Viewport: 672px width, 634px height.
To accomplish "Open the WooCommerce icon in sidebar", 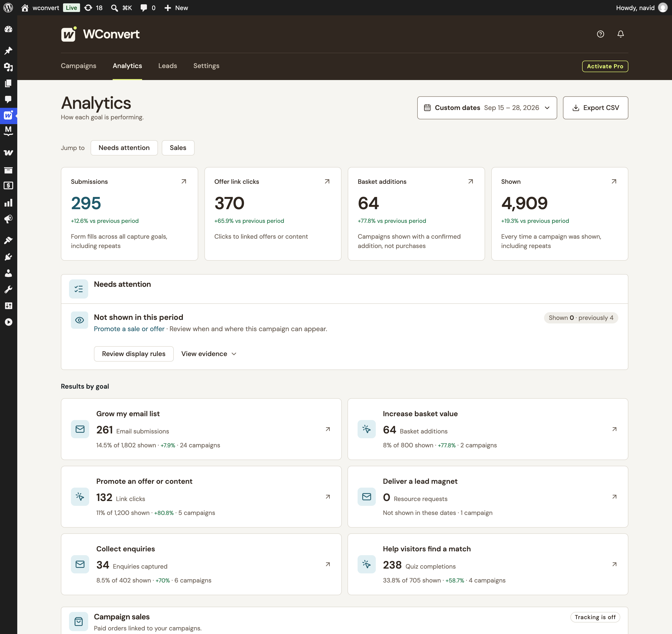I will (8, 153).
